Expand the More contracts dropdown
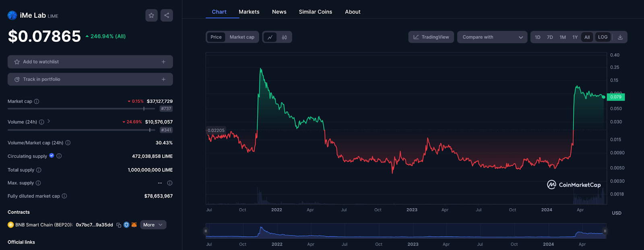This screenshot has height=250, width=644. (153, 225)
